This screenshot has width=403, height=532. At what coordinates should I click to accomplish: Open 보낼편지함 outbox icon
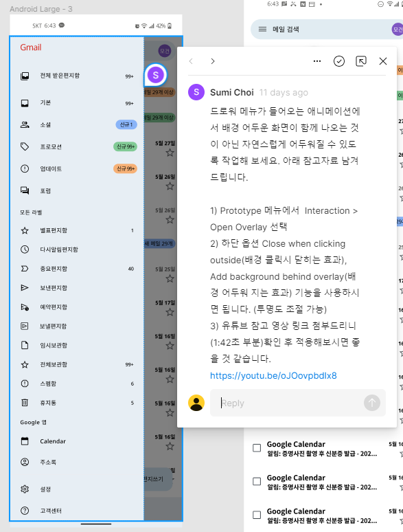[25, 326]
